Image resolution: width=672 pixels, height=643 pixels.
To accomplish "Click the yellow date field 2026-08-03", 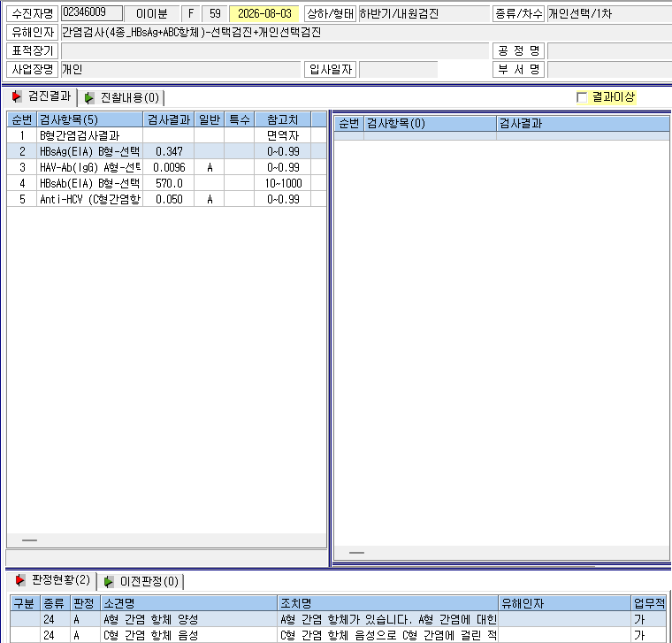I will 264,14.
